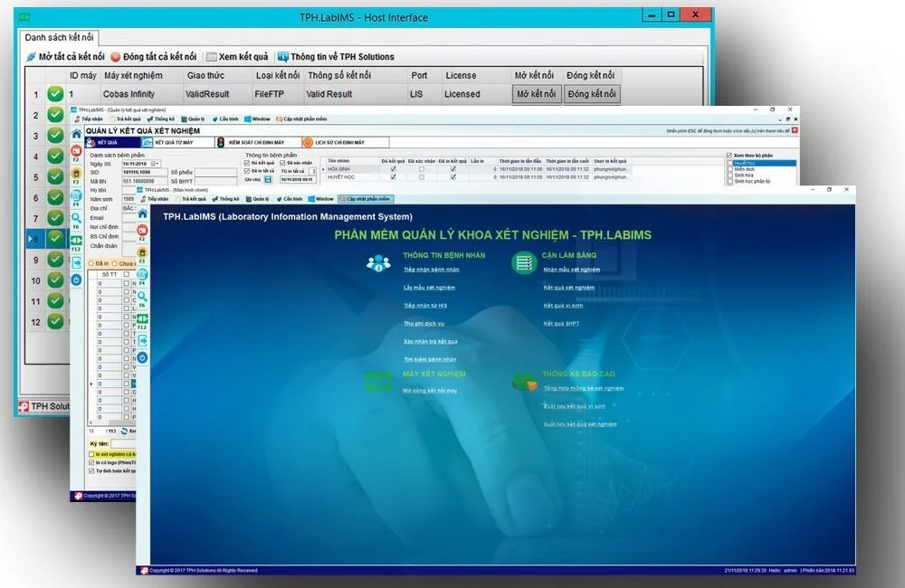Click F2 icon in result management window sidebar
Viewport: 905px width, 588px height.
[77, 151]
